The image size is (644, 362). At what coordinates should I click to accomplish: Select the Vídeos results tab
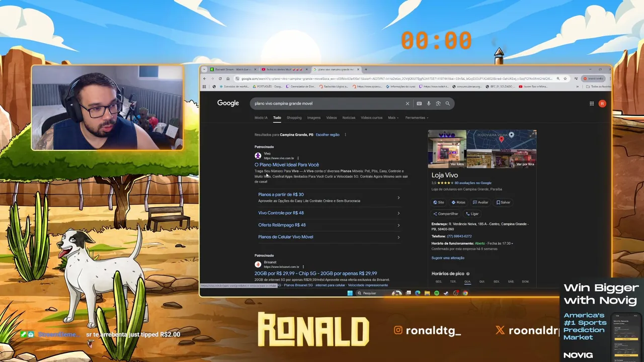click(x=332, y=118)
